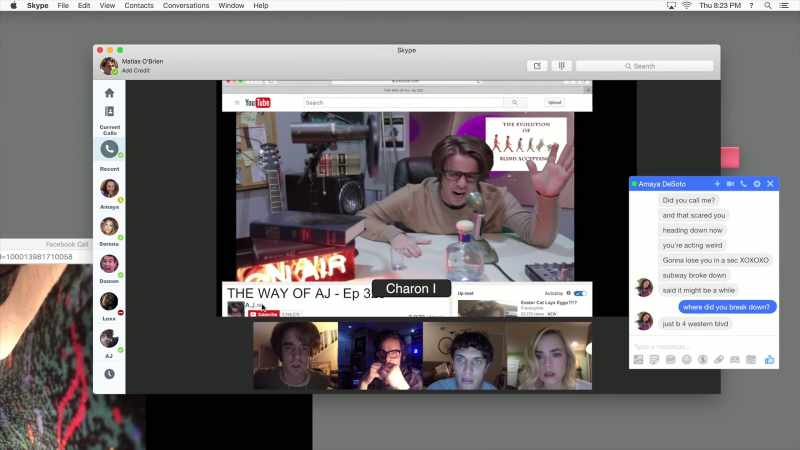Open Easter Cat Lays Eggs video title
Image resolution: width=800 pixels, height=450 pixels.
(x=548, y=303)
